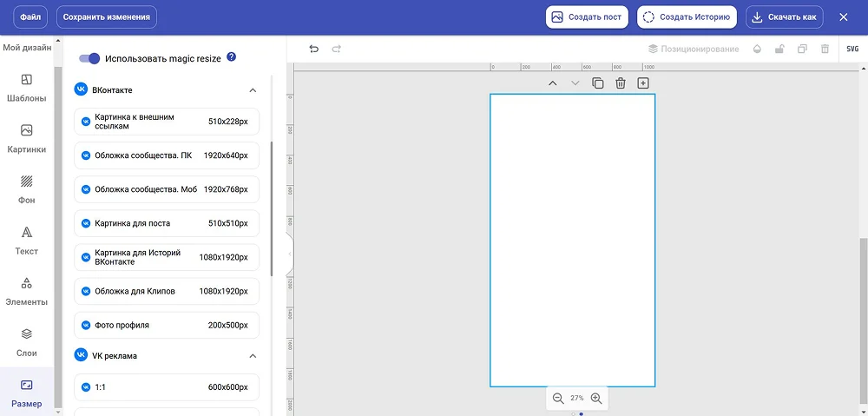Move page down with the chevron
The image size is (868, 416).
575,83
